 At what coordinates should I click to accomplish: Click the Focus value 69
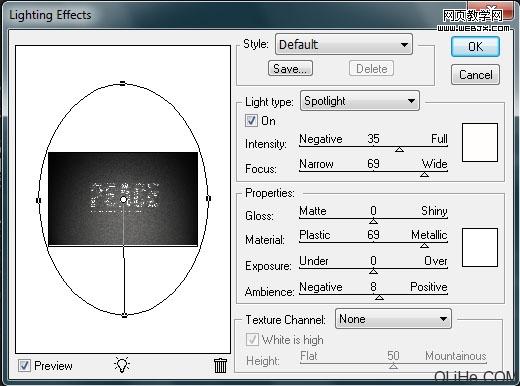(373, 164)
